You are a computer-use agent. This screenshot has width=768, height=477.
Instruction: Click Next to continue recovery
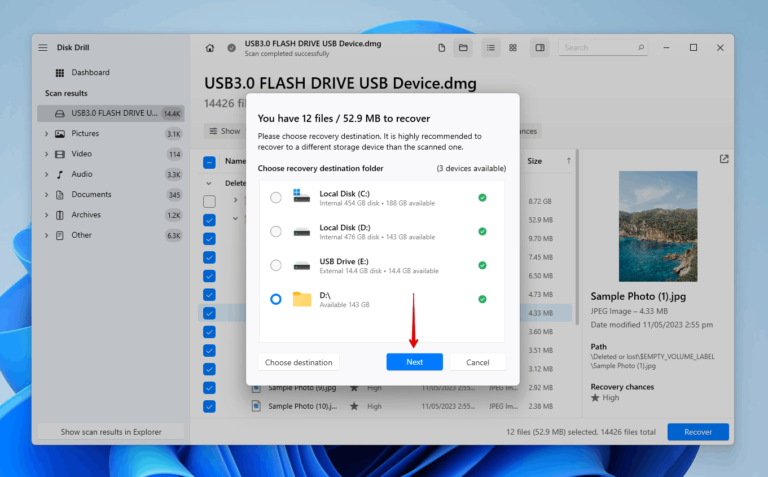coord(414,362)
